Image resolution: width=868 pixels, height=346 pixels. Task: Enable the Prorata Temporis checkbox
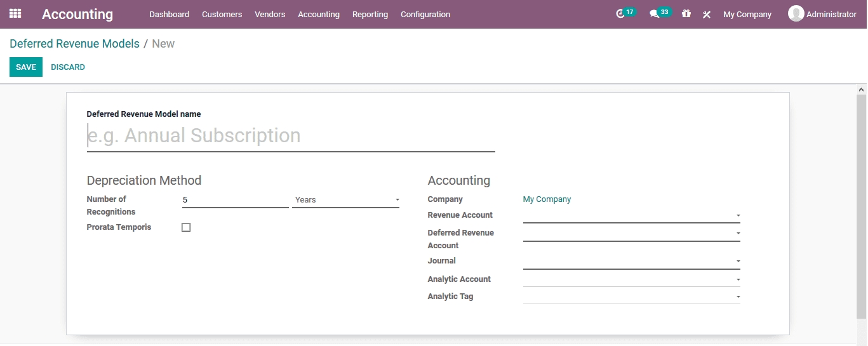click(186, 227)
